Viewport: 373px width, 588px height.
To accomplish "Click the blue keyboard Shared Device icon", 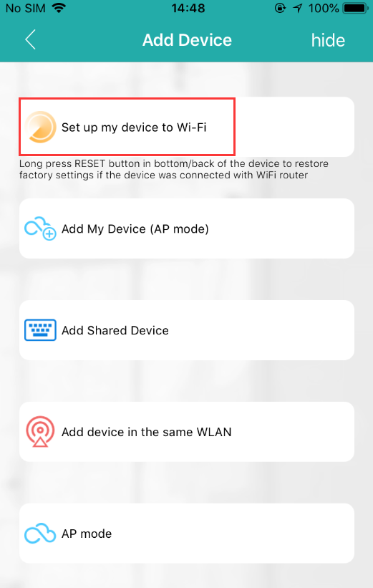I will coord(40,330).
